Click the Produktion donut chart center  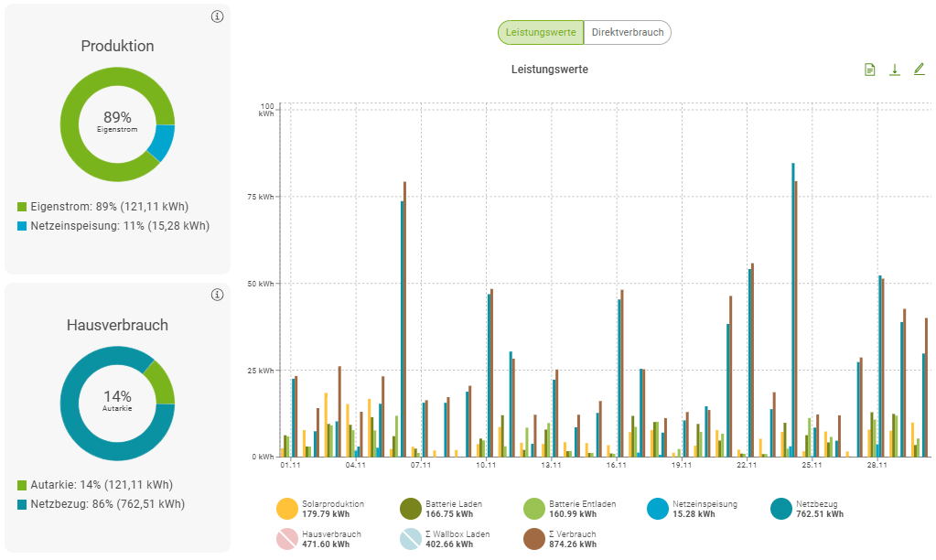coord(117,124)
